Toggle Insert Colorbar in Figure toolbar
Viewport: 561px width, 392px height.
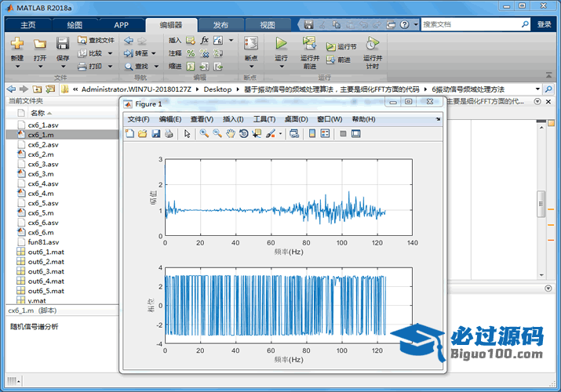click(x=312, y=134)
